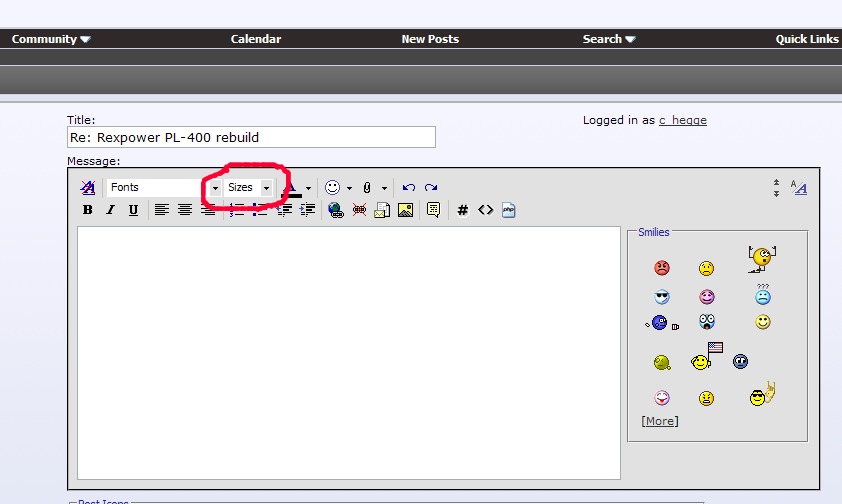842x504 pixels.
Task: Toggle underline formatting
Action: point(133,210)
